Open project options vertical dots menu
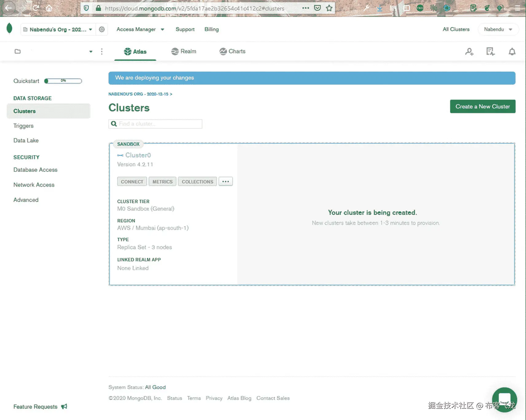 tap(102, 51)
